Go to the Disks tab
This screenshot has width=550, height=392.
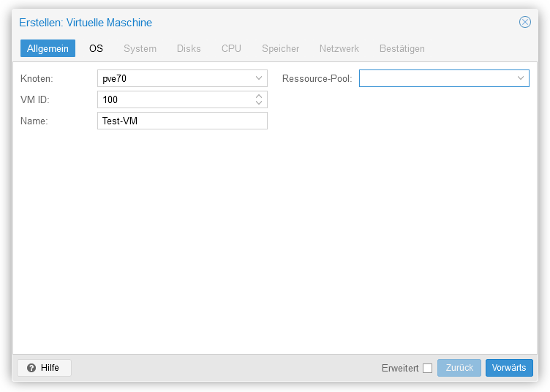[x=189, y=48]
